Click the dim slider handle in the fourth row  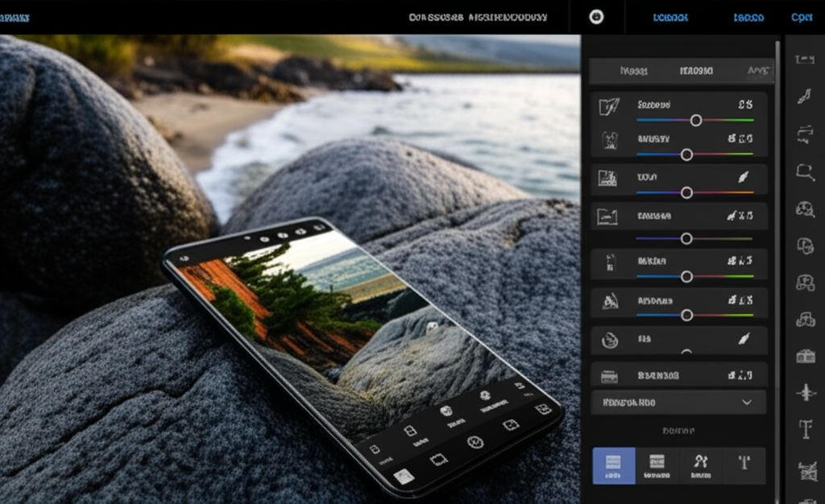click(x=686, y=238)
